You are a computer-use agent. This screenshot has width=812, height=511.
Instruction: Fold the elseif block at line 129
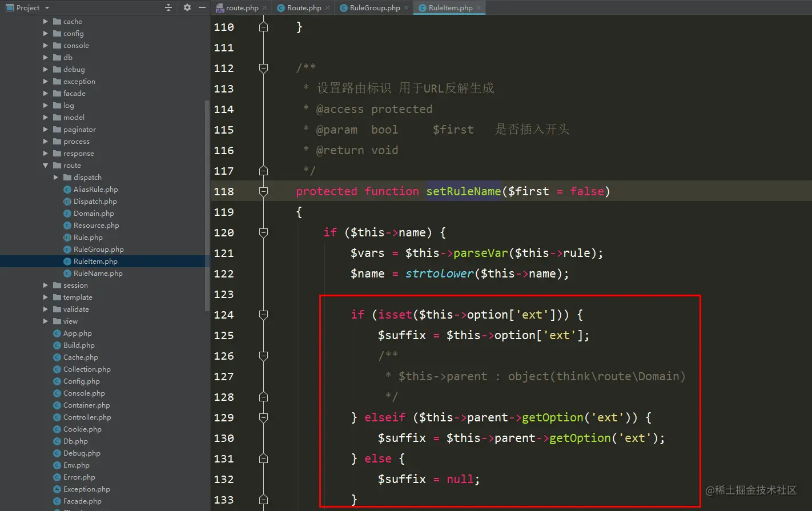click(263, 417)
